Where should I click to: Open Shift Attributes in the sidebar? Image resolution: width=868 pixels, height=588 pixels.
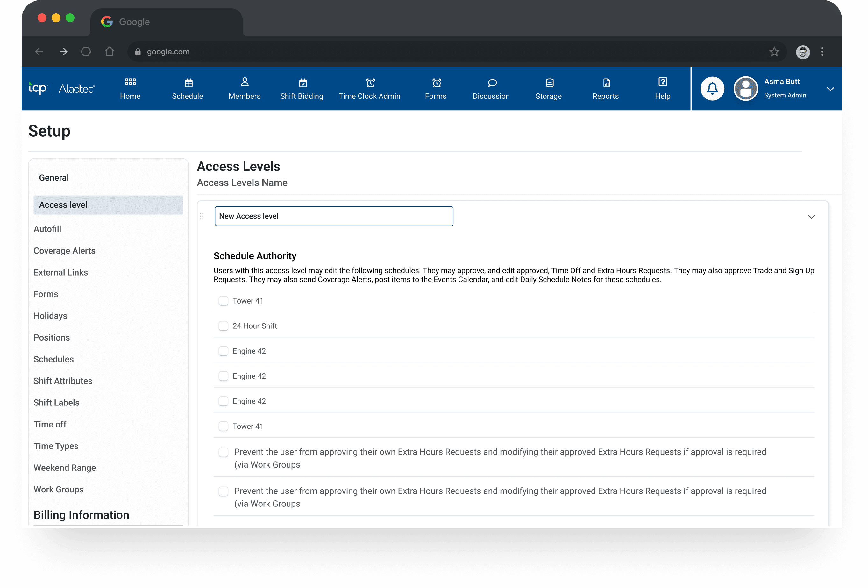point(63,381)
